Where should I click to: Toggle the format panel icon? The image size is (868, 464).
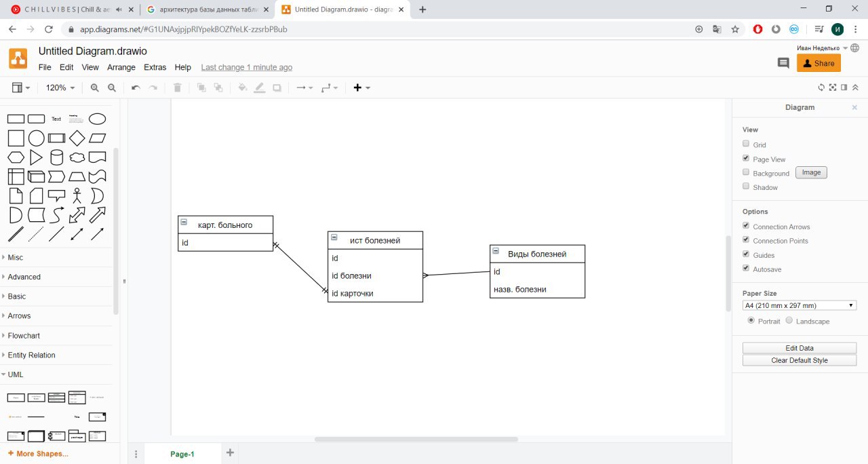(x=844, y=88)
